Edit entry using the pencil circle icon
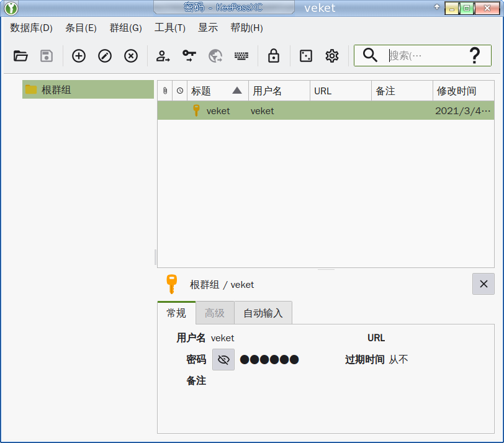 pos(105,56)
